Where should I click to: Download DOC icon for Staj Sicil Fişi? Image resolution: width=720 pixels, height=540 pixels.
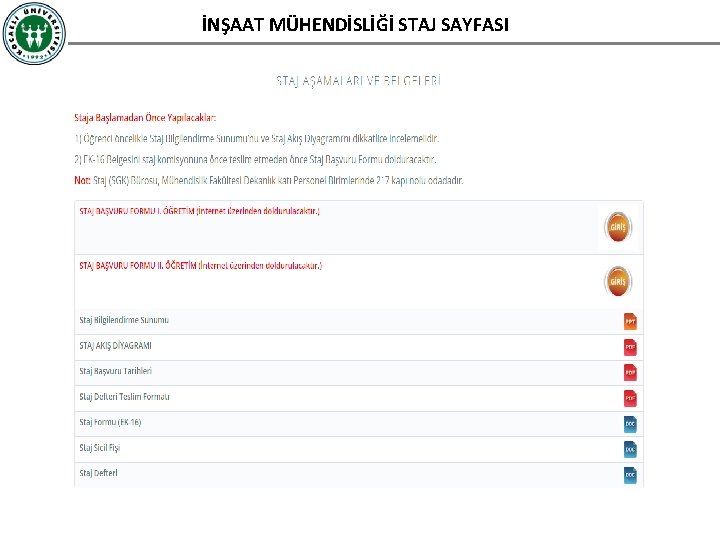point(630,450)
